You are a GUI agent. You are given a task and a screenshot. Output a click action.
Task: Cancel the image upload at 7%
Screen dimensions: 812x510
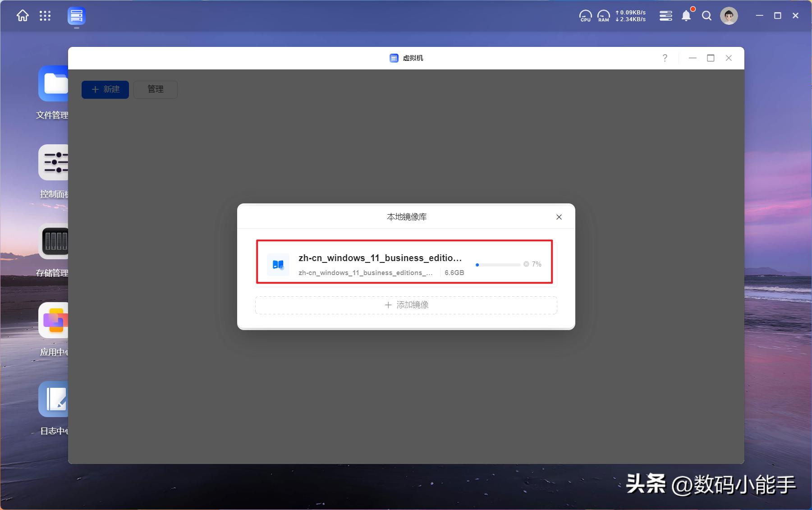pyautogui.click(x=526, y=264)
